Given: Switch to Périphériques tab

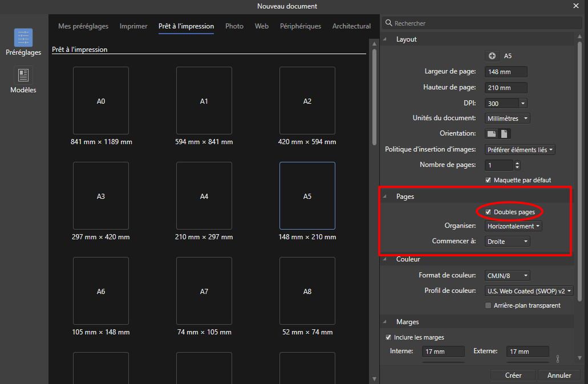Looking at the screenshot, I should (301, 26).
